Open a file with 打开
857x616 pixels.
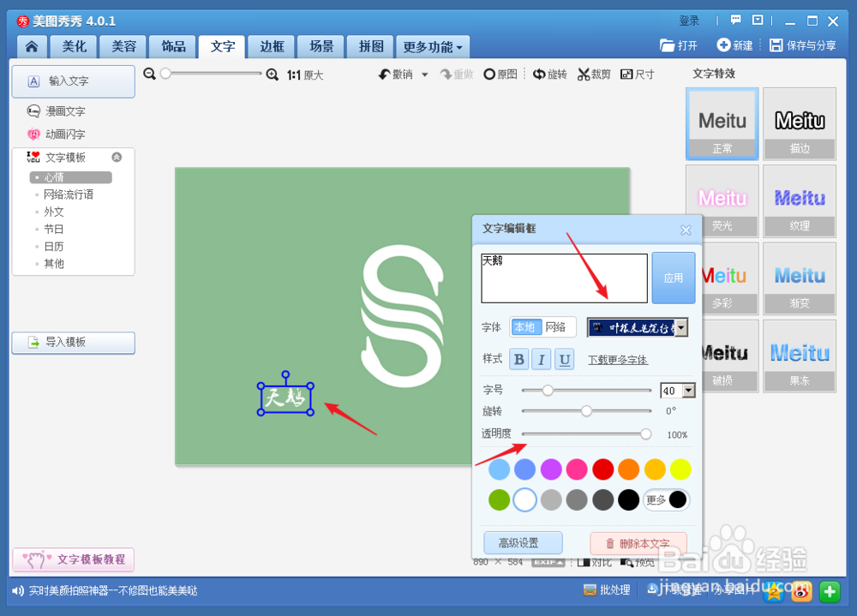coord(679,45)
